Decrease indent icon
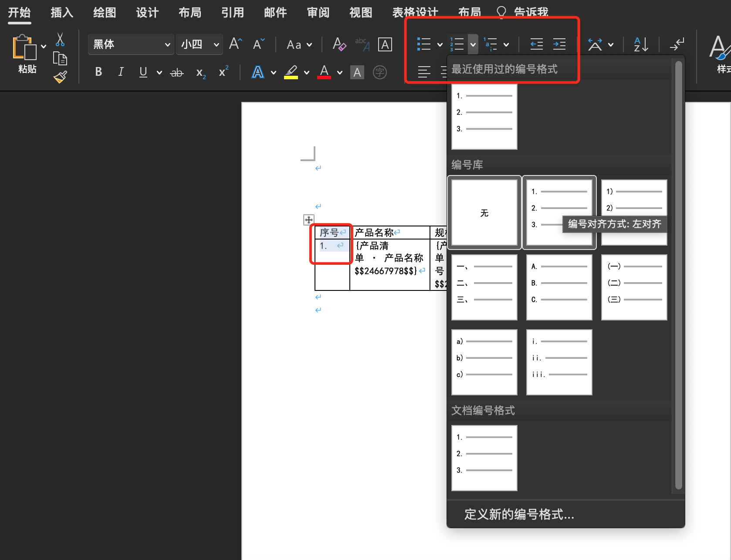The height and width of the screenshot is (560, 731). point(537,44)
